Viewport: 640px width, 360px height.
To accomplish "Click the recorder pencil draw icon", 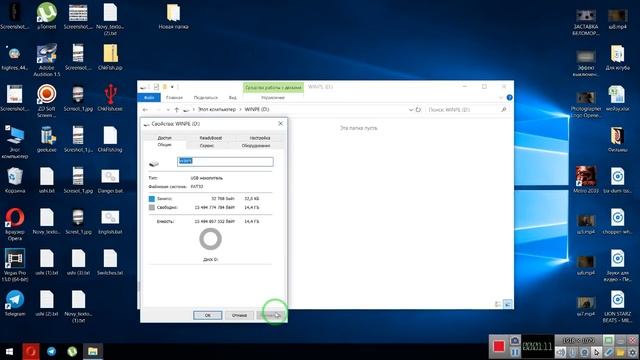I will 609,352.
